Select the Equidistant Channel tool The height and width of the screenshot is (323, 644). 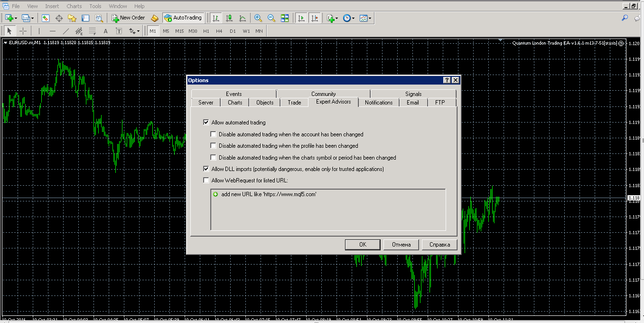[79, 31]
